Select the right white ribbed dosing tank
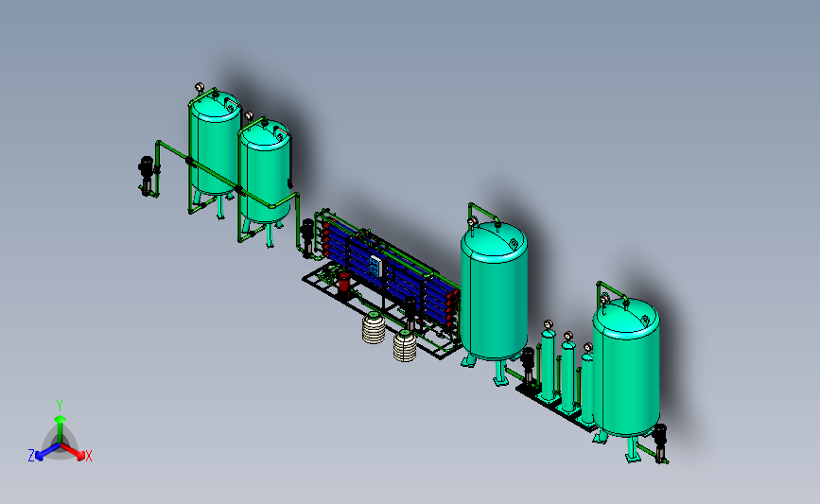 pos(405,346)
